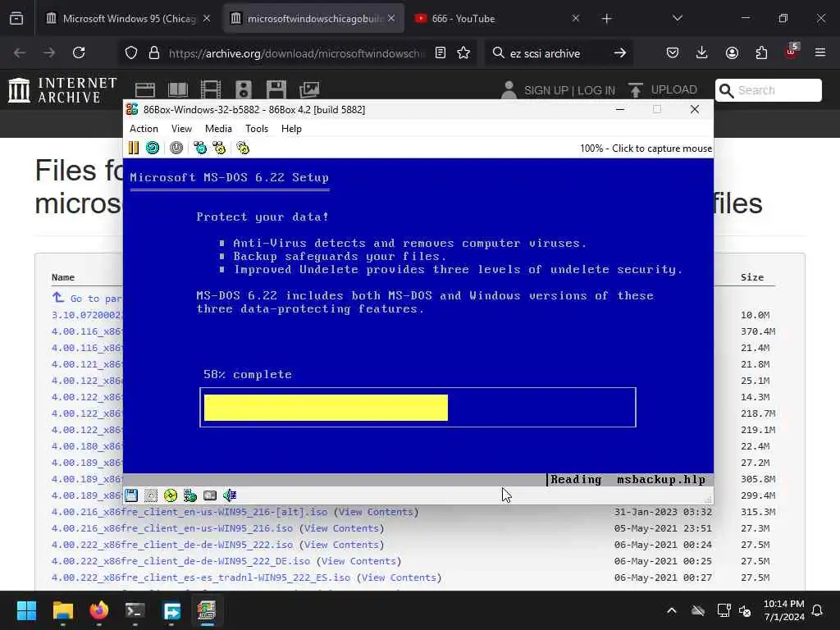Open the 86Box Media menu
Screen dimensions: 840x630
click(218, 129)
